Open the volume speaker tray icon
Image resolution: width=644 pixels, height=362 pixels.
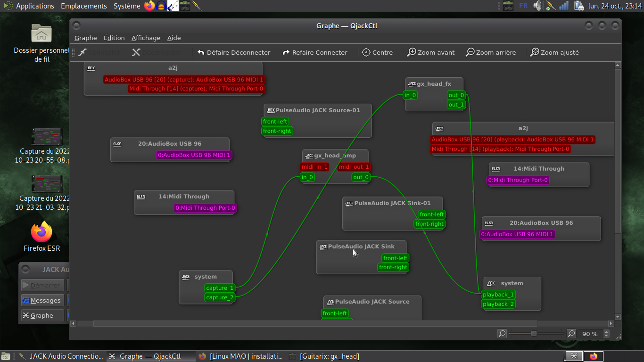point(538,6)
